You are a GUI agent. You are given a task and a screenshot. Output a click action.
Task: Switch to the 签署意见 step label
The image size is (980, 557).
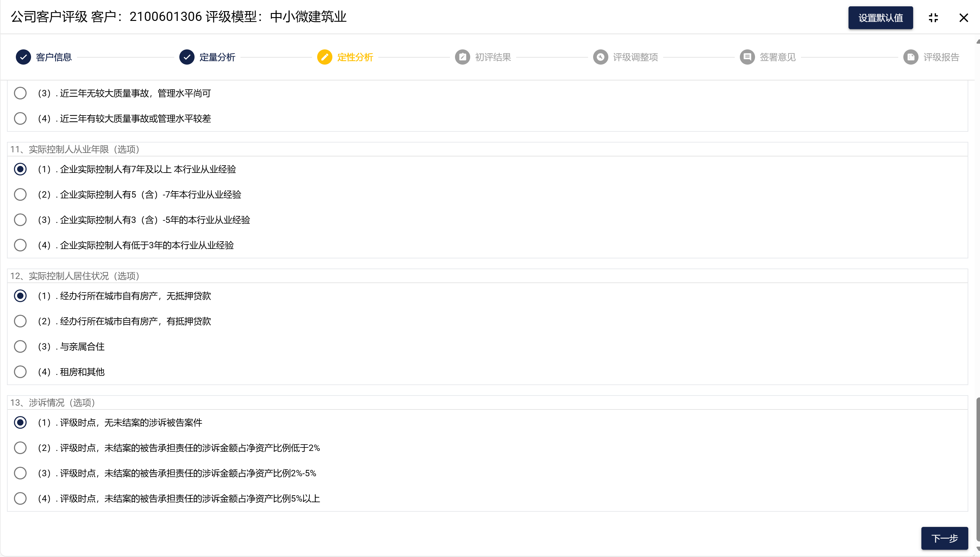[x=777, y=57]
